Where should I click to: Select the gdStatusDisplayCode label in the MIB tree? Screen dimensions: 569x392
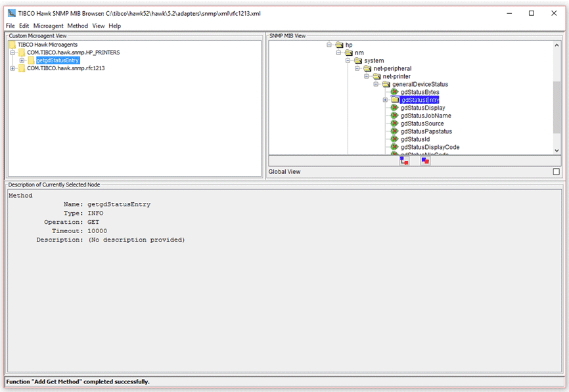pos(430,147)
